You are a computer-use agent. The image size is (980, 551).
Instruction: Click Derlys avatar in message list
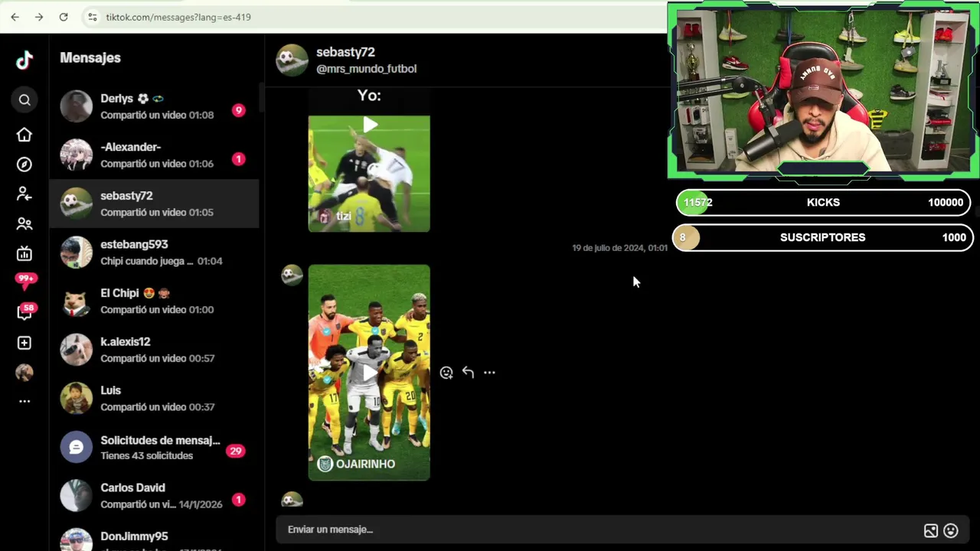[77, 106]
